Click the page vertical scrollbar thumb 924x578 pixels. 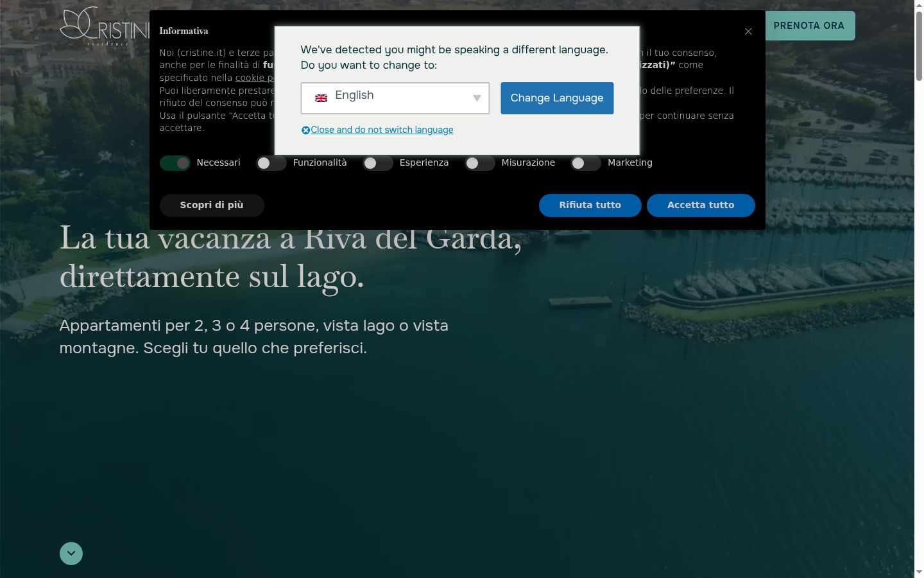919,46
